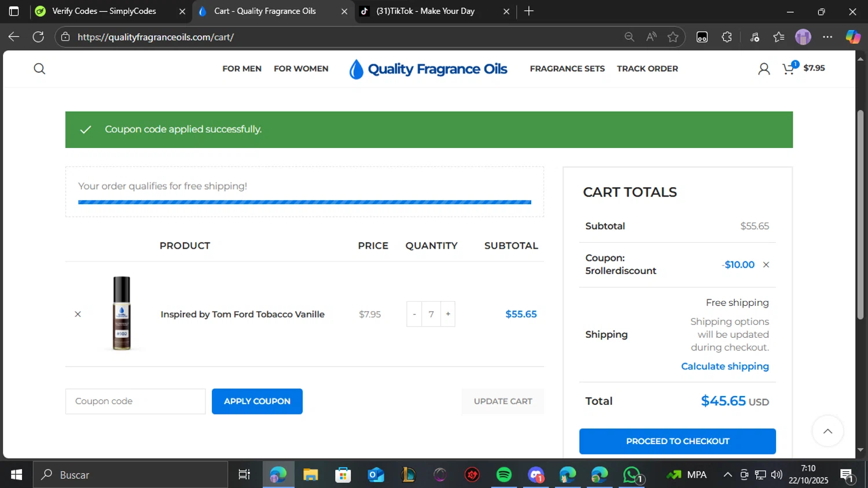Click the product bottle thumbnail
The width and height of the screenshot is (868, 488).
pos(122,313)
